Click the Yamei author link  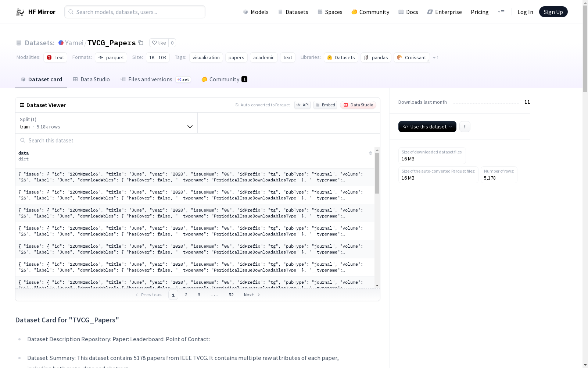[74, 43]
